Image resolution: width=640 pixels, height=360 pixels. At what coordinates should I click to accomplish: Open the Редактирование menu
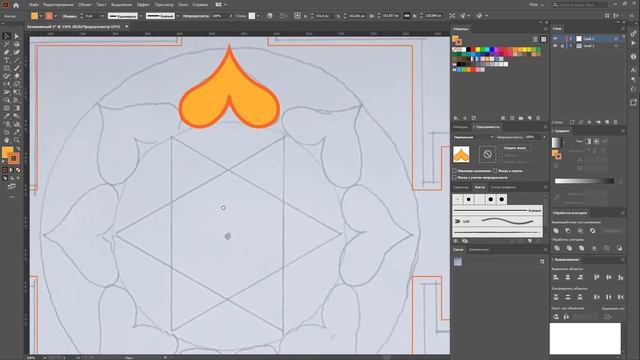(58, 5)
